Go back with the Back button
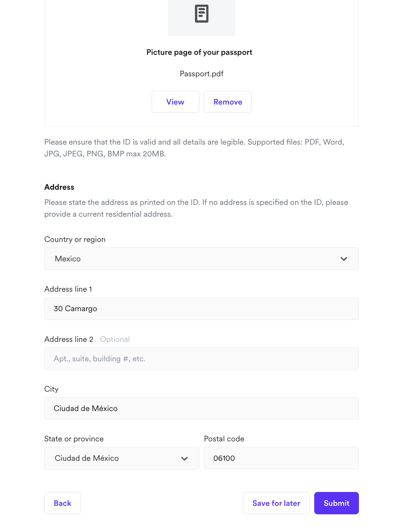This screenshot has height=532, width=415. 62,503
